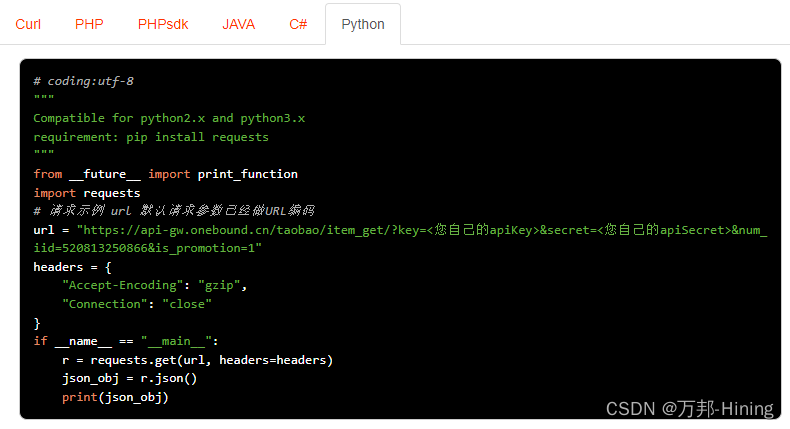Click the 'print(json_obj)' statement

point(115,397)
